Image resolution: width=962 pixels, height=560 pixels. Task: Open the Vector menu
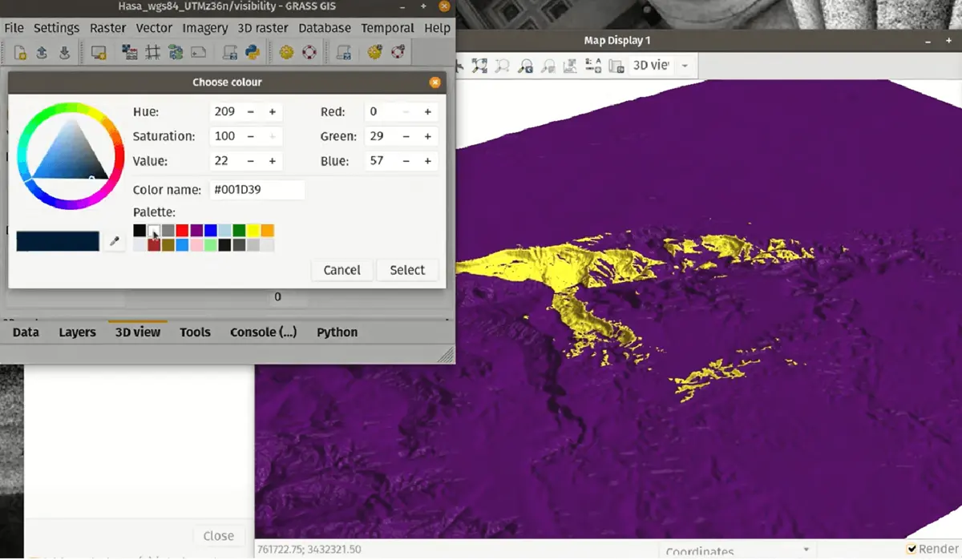point(154,28)
